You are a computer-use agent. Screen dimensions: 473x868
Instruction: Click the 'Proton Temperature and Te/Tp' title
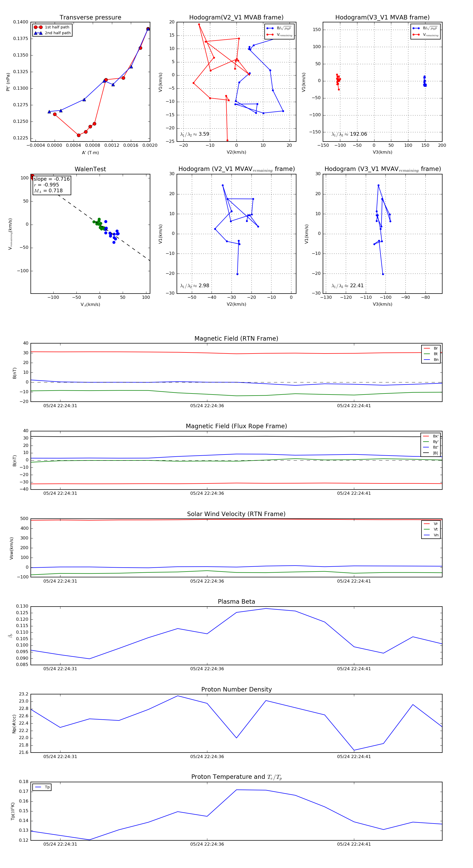click(x=236, y=777)
